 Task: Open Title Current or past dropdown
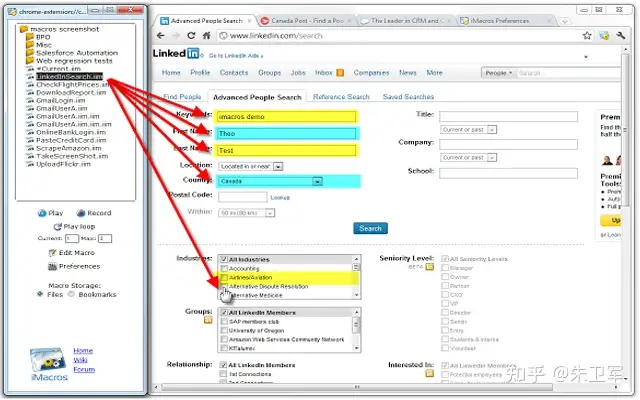pos(468,130)
